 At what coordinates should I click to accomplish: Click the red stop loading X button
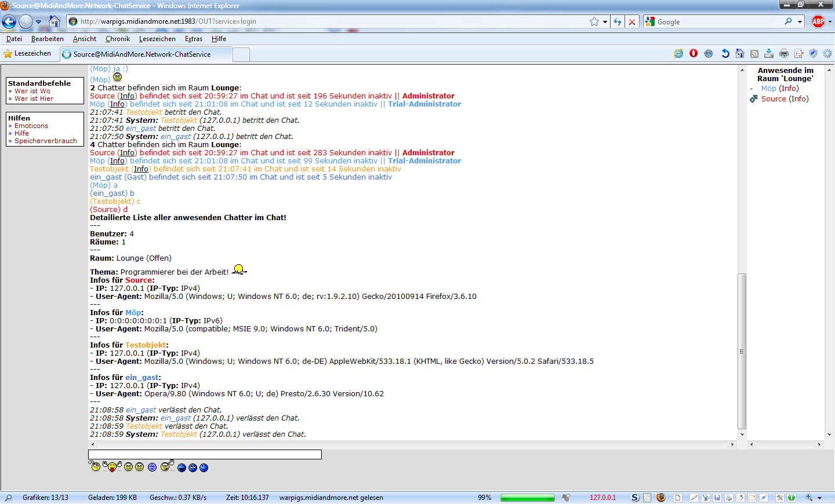click(x=632, y=21)
